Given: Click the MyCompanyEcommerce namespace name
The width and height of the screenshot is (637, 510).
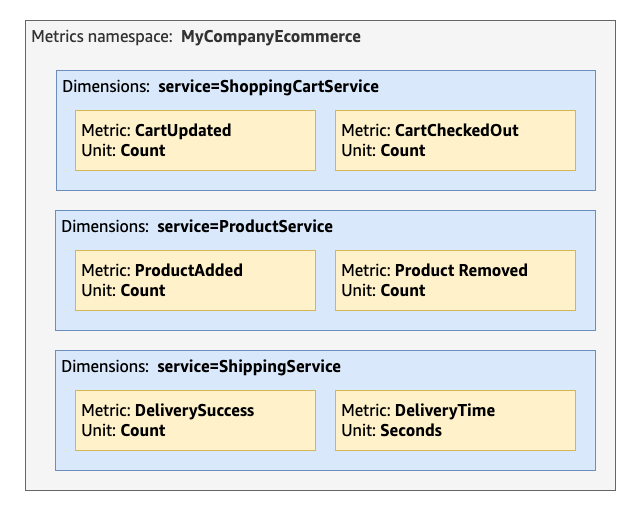Looking at the screenshot, I should click(270, 37).
